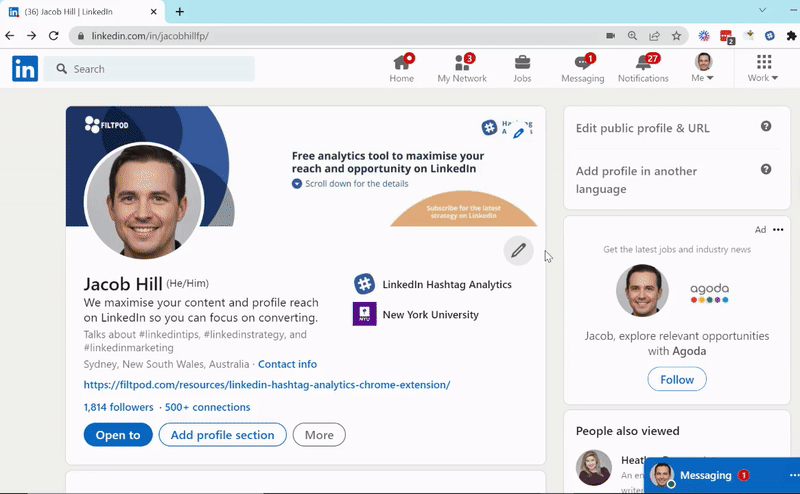This screenshot has height=494, width=800.
Task: View Notifications bell icon
Action: [643, 68]
